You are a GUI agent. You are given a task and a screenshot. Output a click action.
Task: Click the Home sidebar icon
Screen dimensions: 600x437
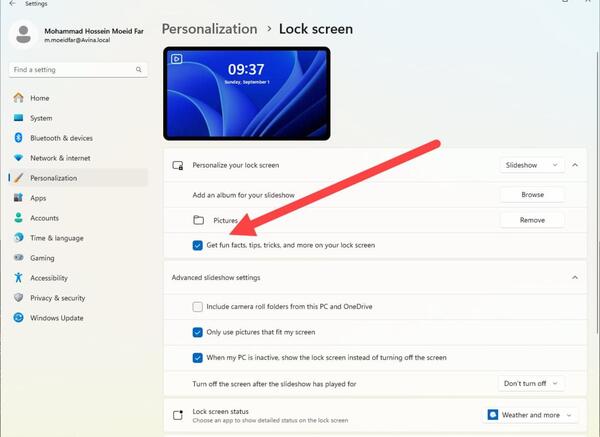(18, 98)
